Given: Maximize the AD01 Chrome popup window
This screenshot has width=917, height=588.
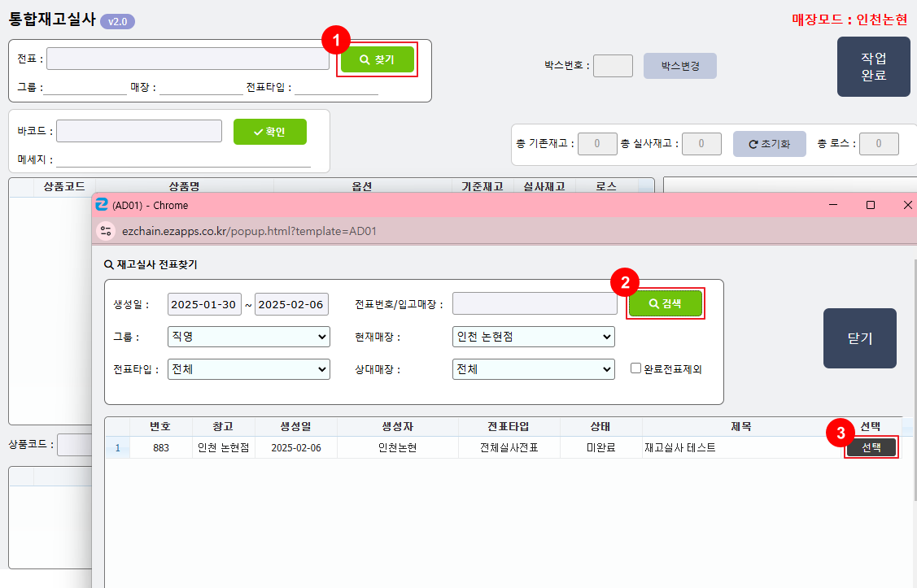Looking at the screenshot, I should click(x=870, y=206).
